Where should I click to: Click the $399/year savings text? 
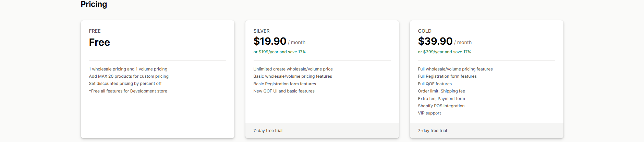click(x=444, y=52)
